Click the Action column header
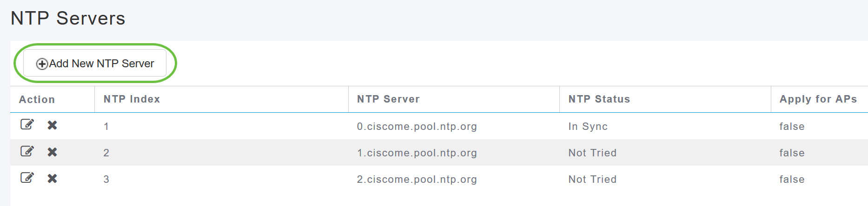868x206 pixels. point(37,99)
